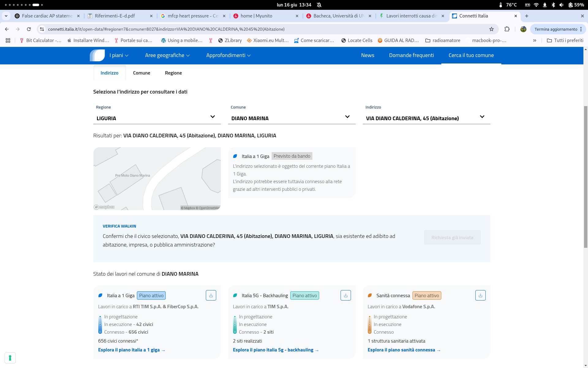Download Italia 5G Backhauling data

345,295
